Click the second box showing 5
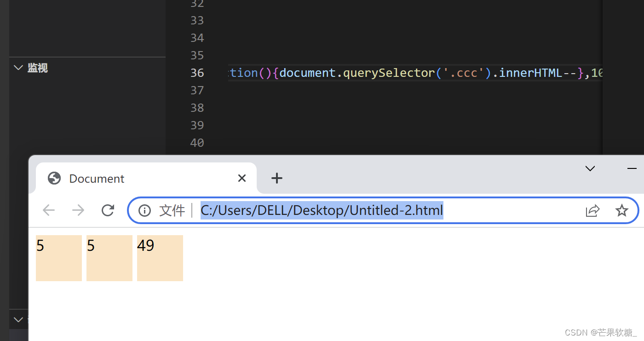Viewport: 644px width, 341px height. click(x=109, y=258)
